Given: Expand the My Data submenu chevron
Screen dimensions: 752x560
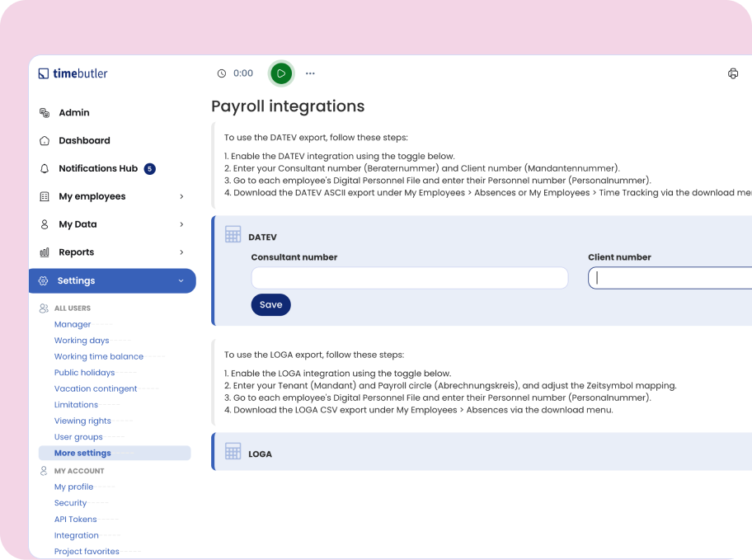Looking at the screenshot, I should coord(181,224).
